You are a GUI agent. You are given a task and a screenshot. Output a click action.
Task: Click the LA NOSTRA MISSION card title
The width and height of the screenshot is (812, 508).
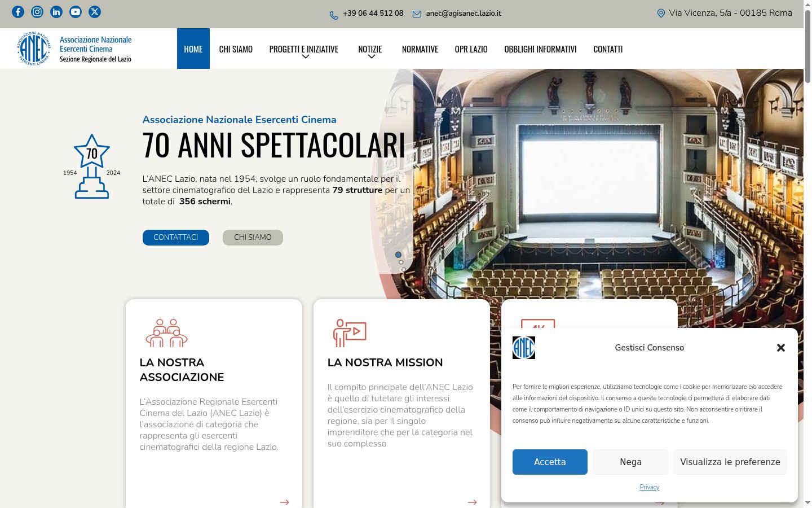pos(385,362)
